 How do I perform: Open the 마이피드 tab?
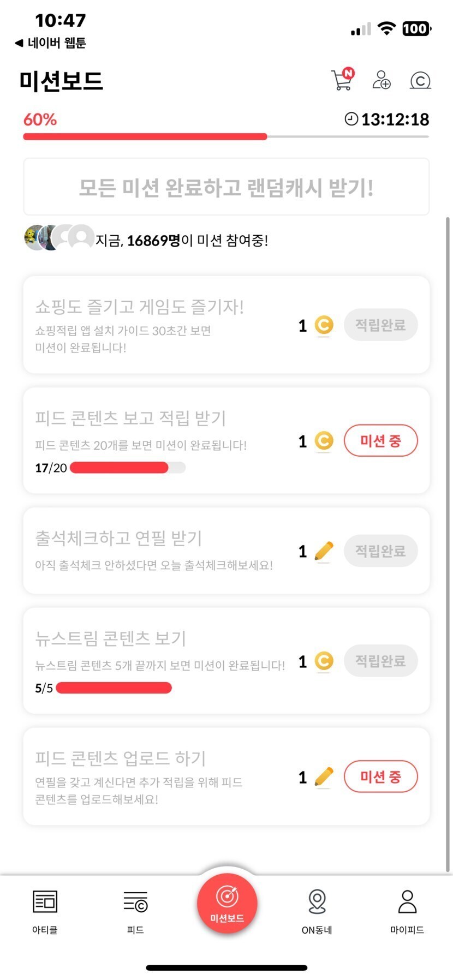coord(407,911)
